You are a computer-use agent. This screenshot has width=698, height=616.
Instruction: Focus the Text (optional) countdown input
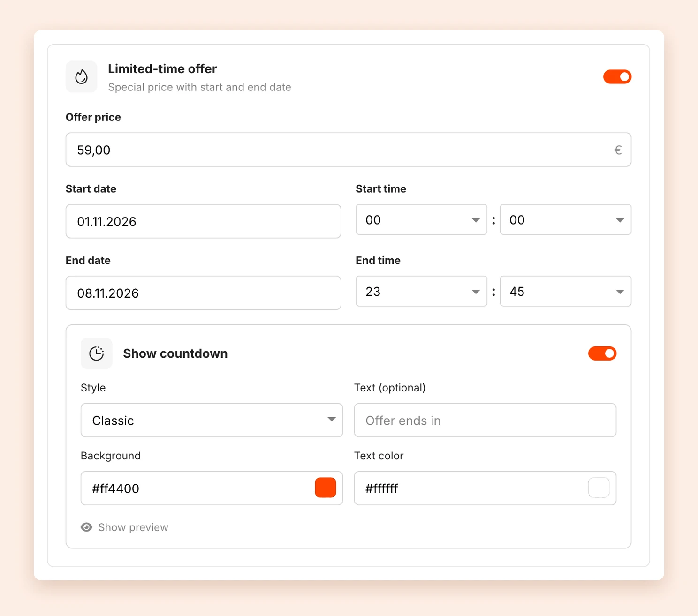click(485, 420)
